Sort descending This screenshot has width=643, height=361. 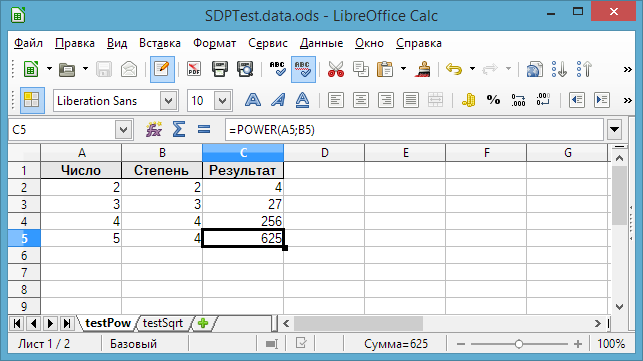(584, 69)
